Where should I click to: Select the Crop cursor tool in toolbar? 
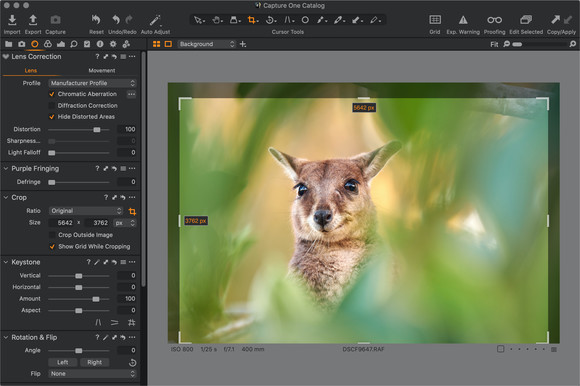(252, 20)
